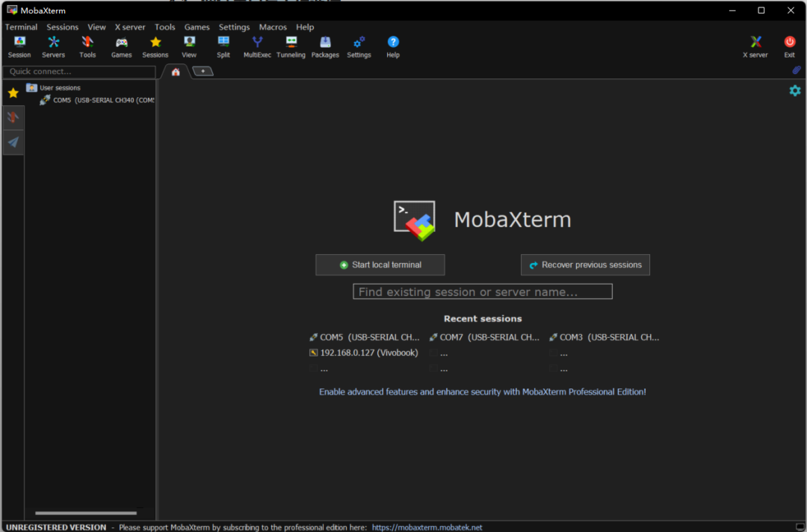Image resolution: width=807 pixels, height=532 pixels.
Task: Open the Session toolbar icon
Action: (x=19, y=47)
